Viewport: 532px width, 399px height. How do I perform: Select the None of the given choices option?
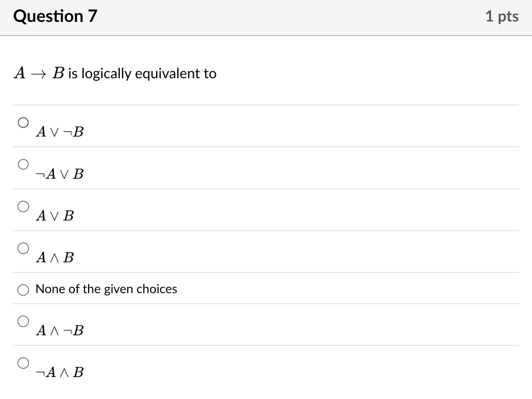point(24,290)
